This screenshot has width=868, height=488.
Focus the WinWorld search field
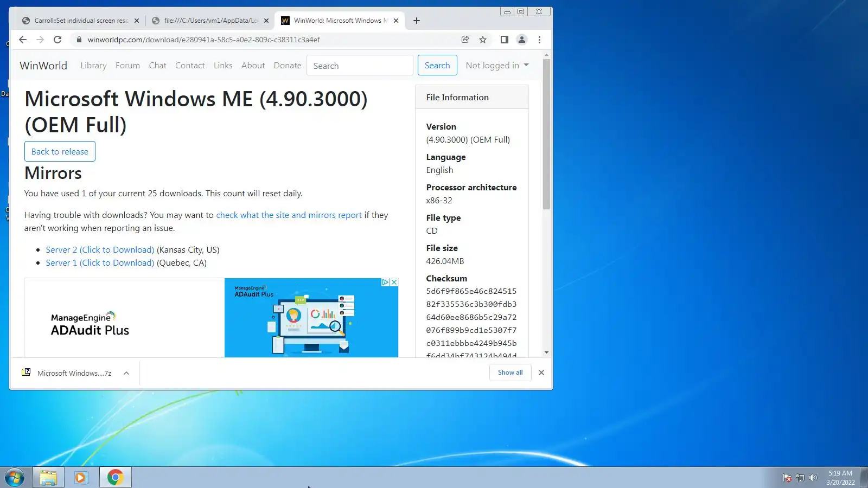(360, 65)
